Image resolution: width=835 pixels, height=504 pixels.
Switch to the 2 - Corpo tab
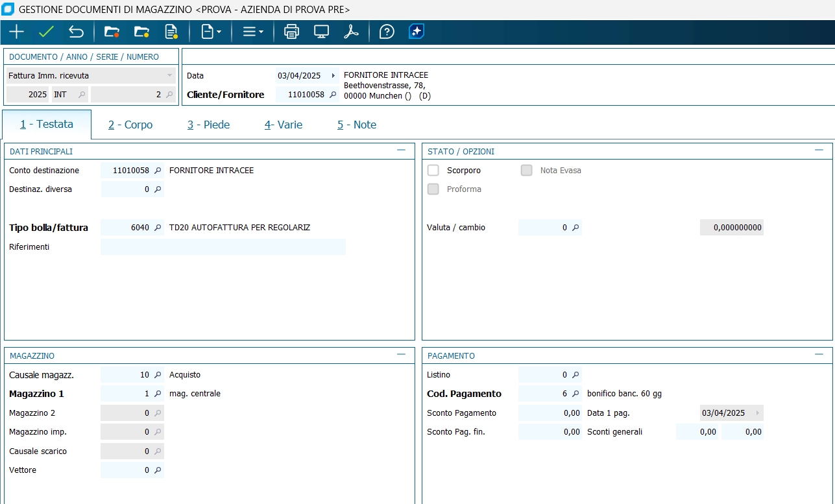coord(130,125)
